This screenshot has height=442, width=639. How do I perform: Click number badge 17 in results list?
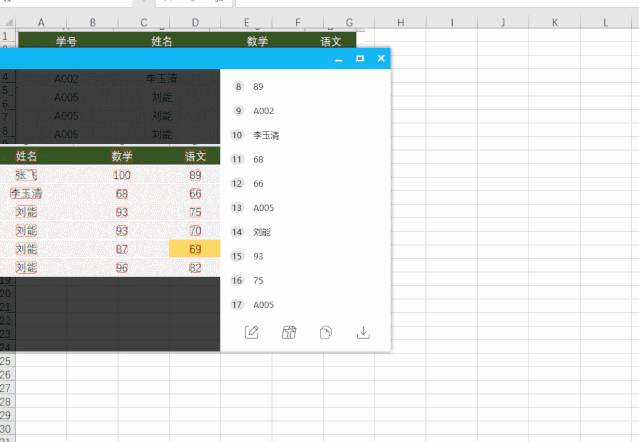(237, 305)
